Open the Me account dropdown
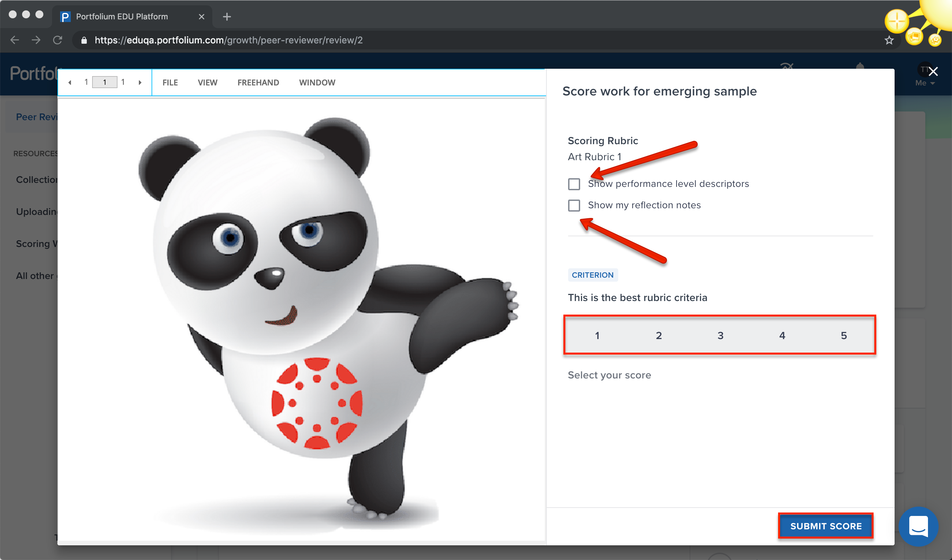This screenshot has width=952, height=560. click(924, 83)
